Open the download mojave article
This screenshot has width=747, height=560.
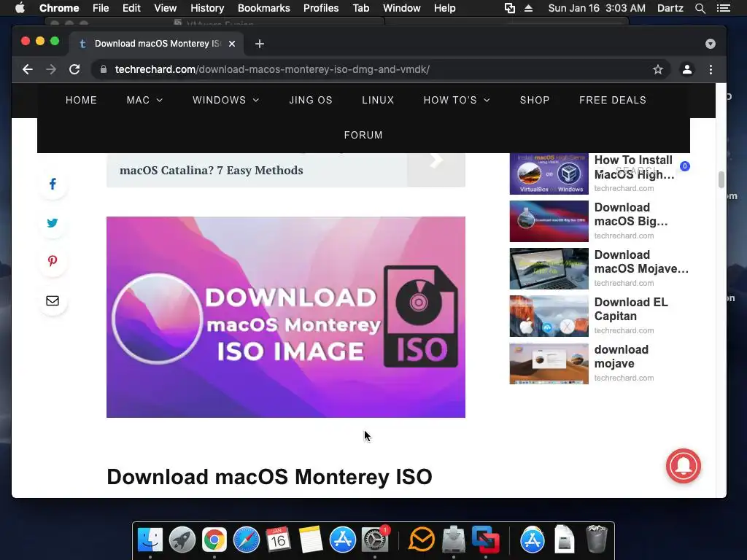point(622,356)
